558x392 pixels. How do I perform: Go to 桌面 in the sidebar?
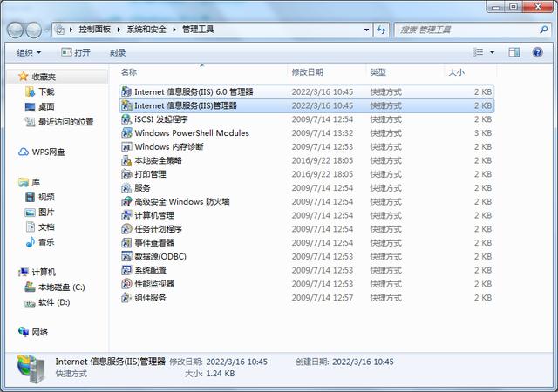(x=39, y=107)
